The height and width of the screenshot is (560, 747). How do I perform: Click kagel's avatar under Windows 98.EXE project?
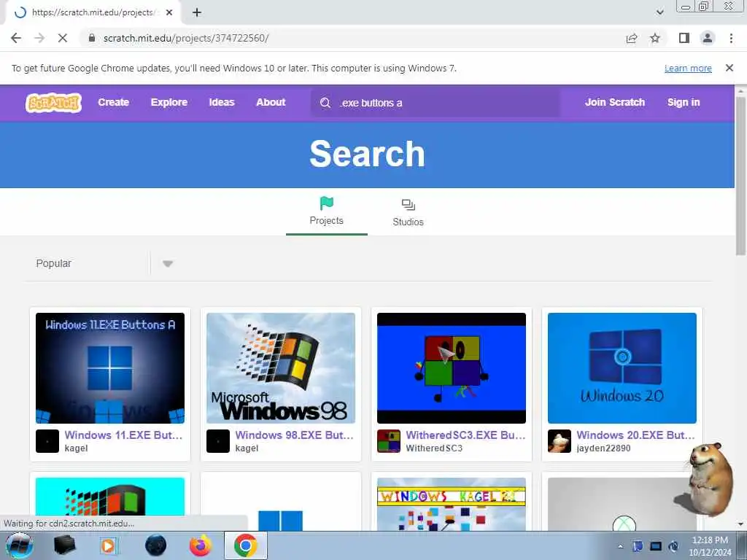pyautogui.click(x=217, y=441)
